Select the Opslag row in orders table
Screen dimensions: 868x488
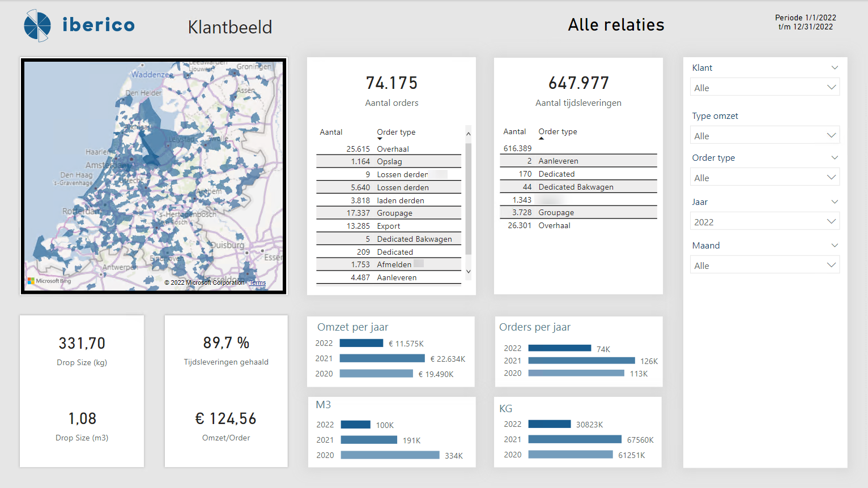point(389,161)
